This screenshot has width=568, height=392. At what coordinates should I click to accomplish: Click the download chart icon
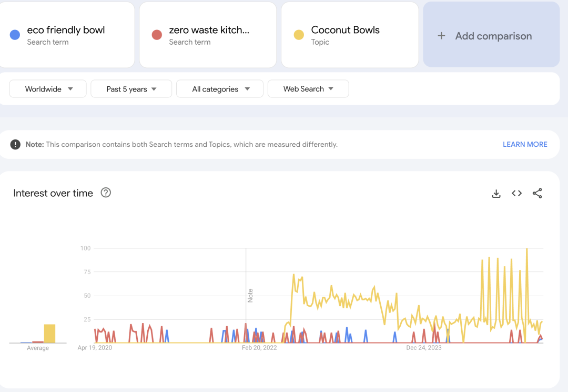tap(496, 194)
